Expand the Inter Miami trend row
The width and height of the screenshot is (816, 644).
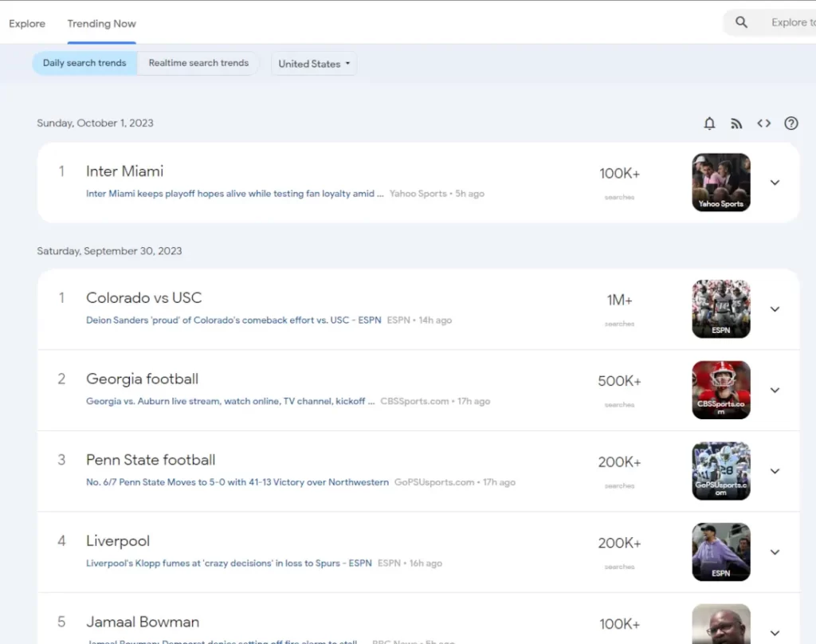[775, 183]
